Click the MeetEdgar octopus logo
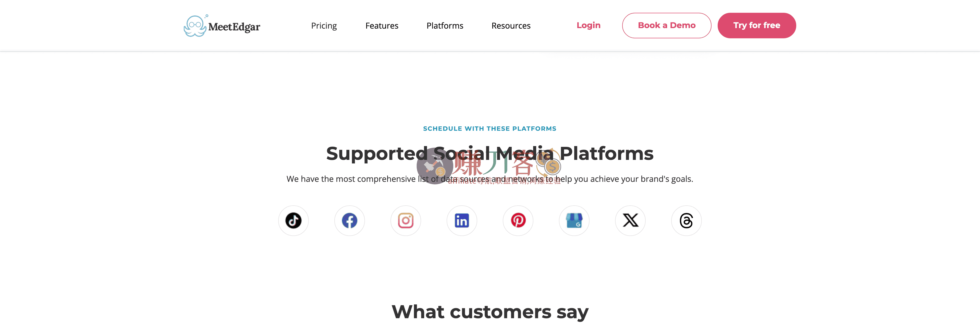 [x=195, y=26]
